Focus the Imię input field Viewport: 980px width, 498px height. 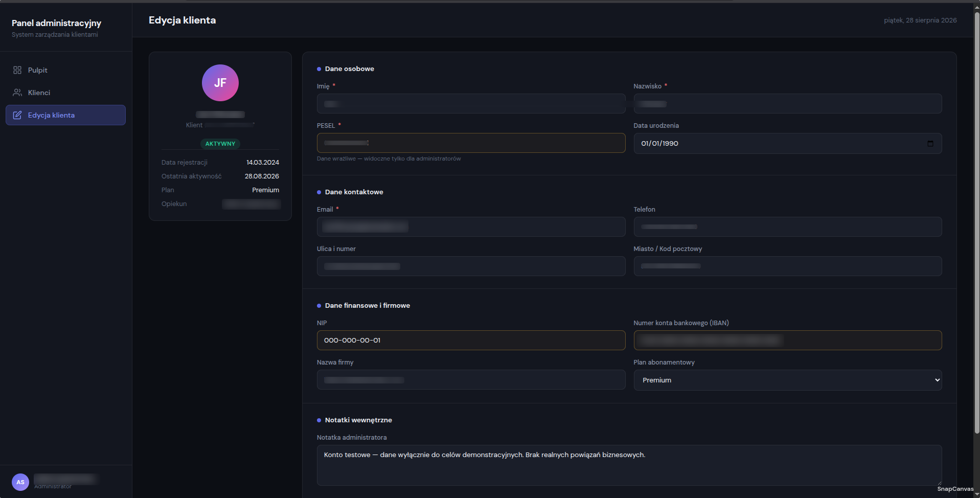point(471,104)
